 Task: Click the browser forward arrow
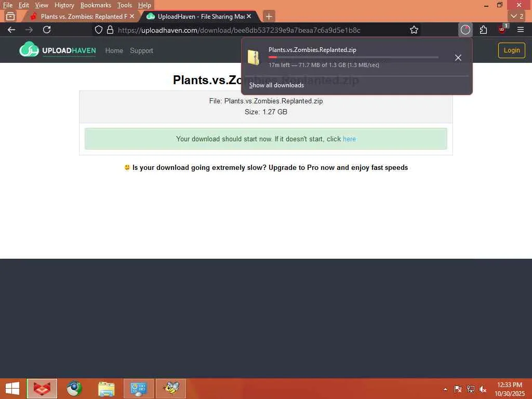tap(29, 30)
